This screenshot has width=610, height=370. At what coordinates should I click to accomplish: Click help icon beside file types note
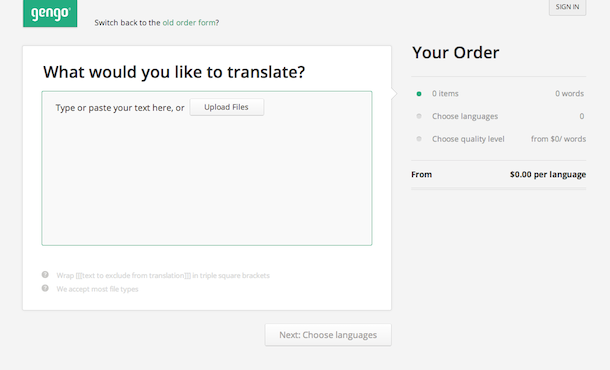pyautogui.click(x=45, y=288)
